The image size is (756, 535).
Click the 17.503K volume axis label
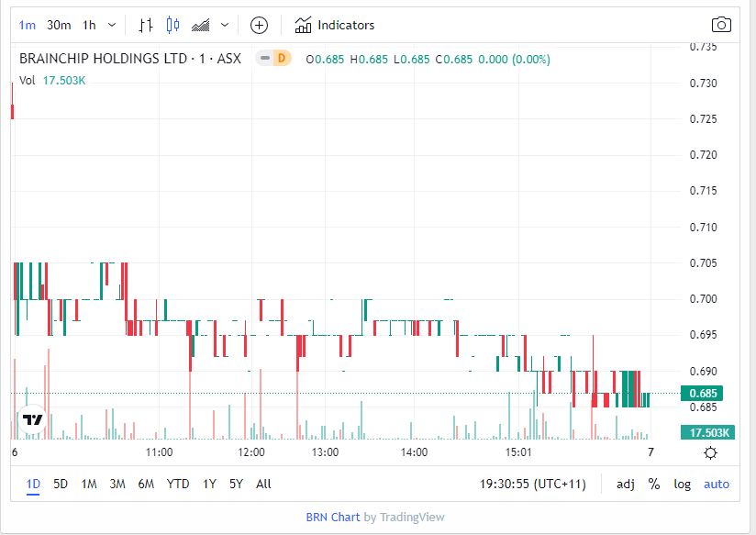click(x=707, y=432)
